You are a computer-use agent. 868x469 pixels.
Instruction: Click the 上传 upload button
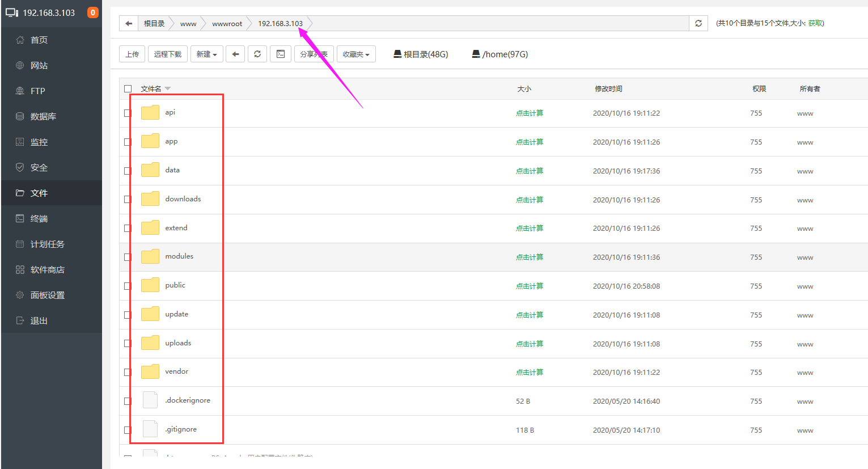pos(132,54)
